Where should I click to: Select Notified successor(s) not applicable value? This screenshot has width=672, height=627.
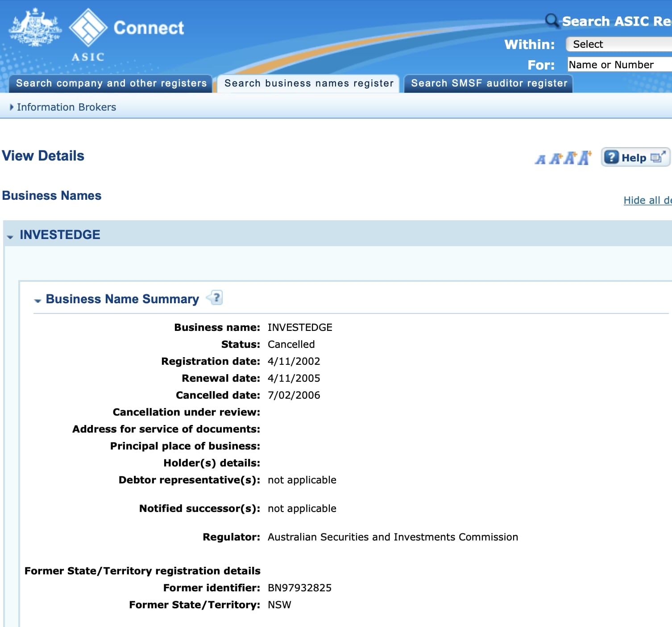tap(302, 508)
